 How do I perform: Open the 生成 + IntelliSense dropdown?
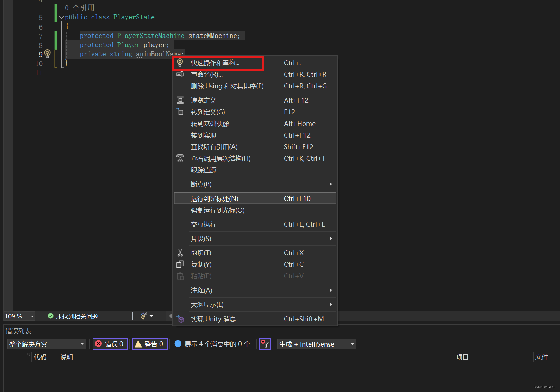(317, 344)
